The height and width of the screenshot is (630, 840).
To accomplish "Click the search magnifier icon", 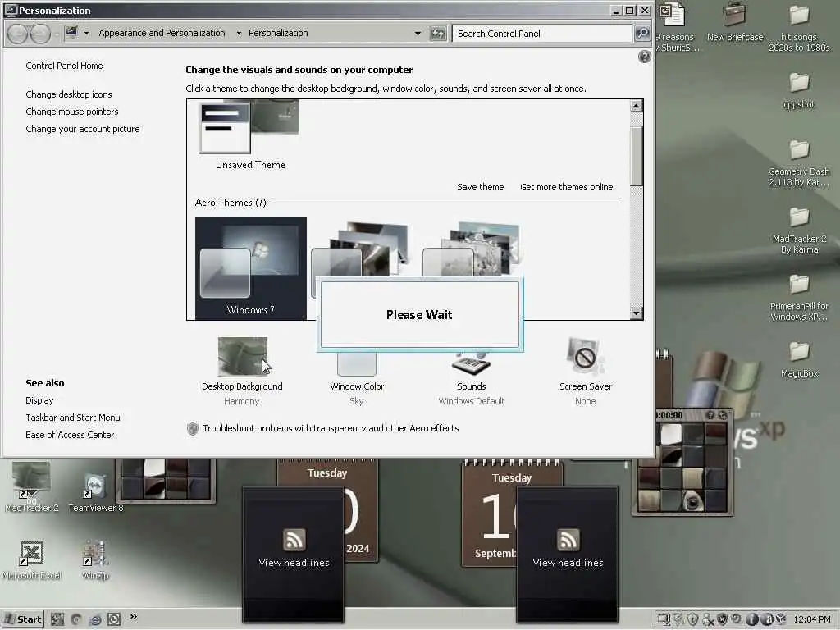I will (x=642, y=33).
